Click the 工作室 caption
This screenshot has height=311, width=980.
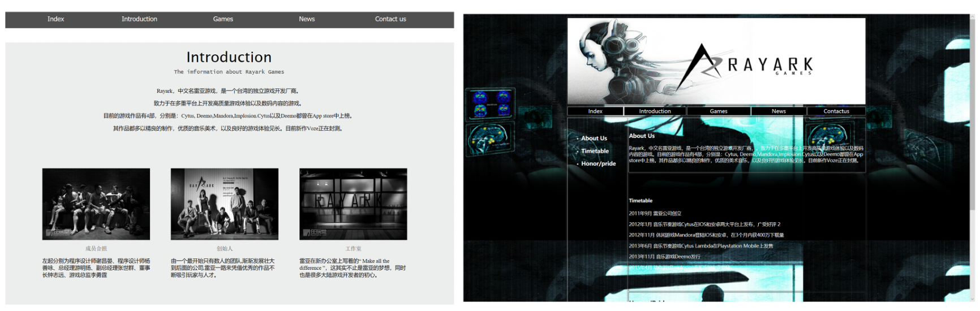coord(353,249)
